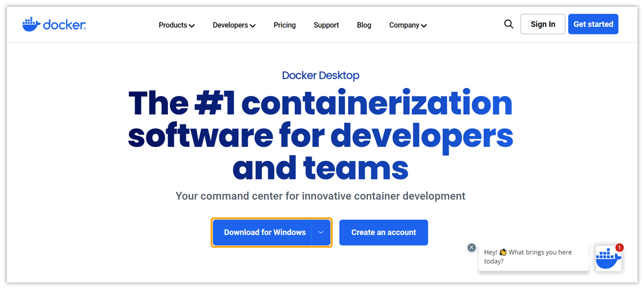Click the Sign In button
644x289 pixels.
tap(543, 24)
